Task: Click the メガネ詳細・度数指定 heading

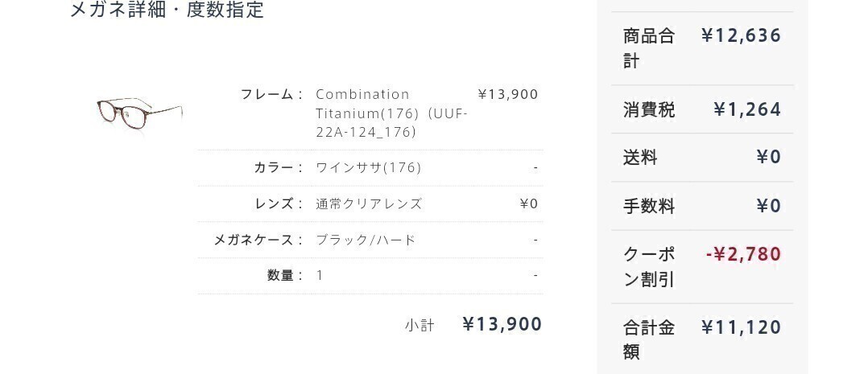Action: coord(167,10)
